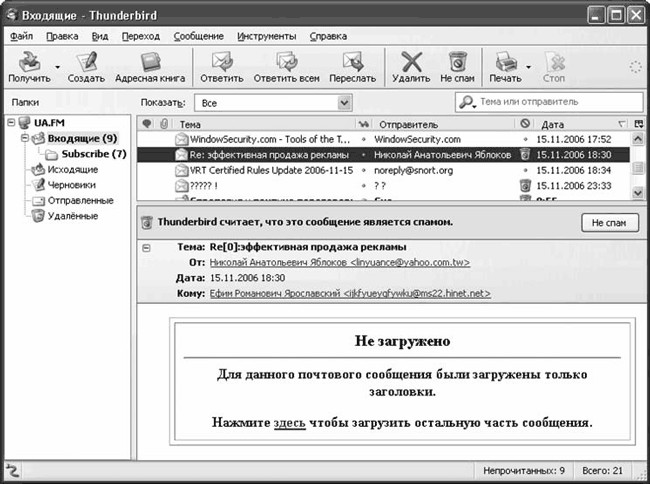This screenshot has width=650, height=484.
Task: Click the Ответить (Reply) icon
Action: (222, 67)
